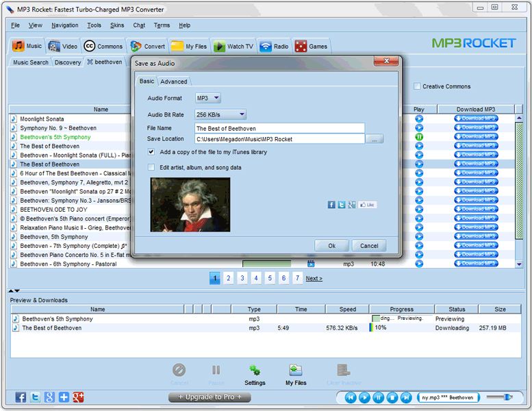The image size is (532, 411).
Task: Switch to the Music Search tab
Action: coord(31,62)
